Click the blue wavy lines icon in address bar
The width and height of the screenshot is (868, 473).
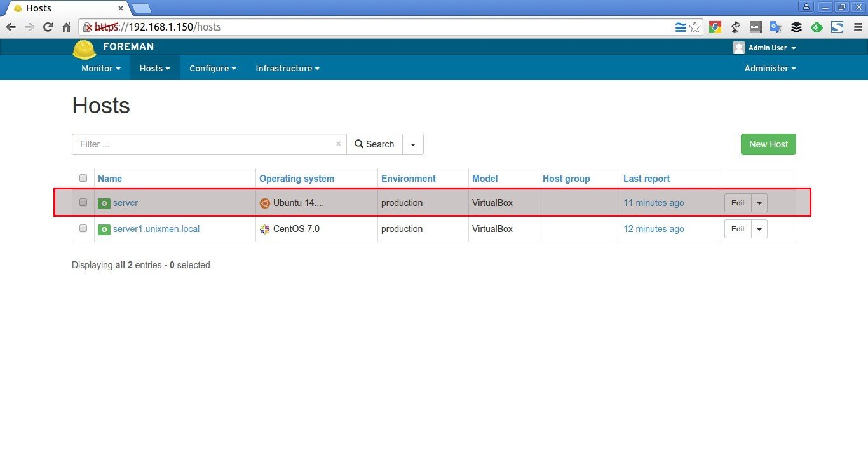pos(681,27)
